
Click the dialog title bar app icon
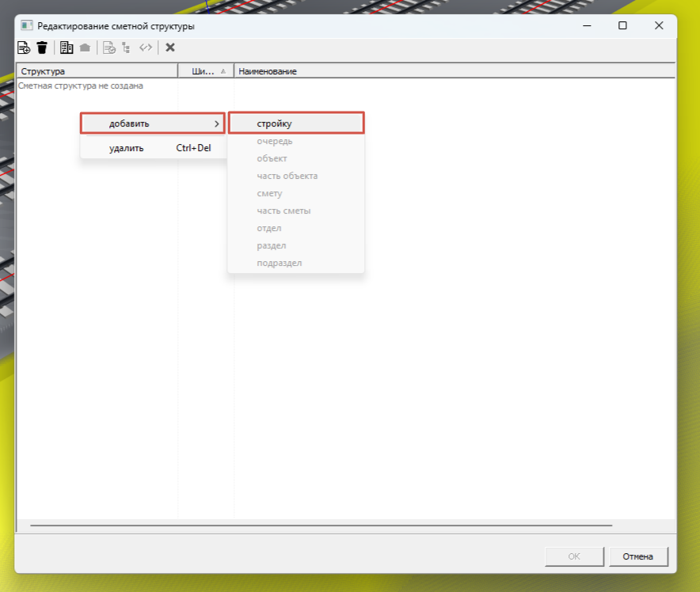click(x=27, y=25)
